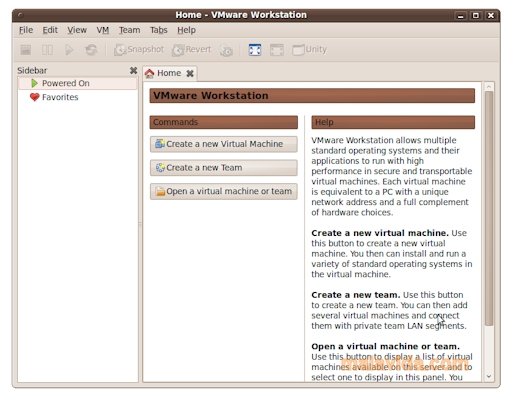The image size is (513, 400).
Task: Open the View menu
Action: click(77, 30)
